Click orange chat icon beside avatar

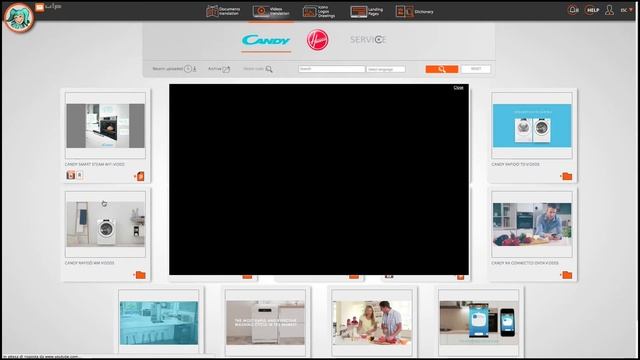(x=40, y=7)
